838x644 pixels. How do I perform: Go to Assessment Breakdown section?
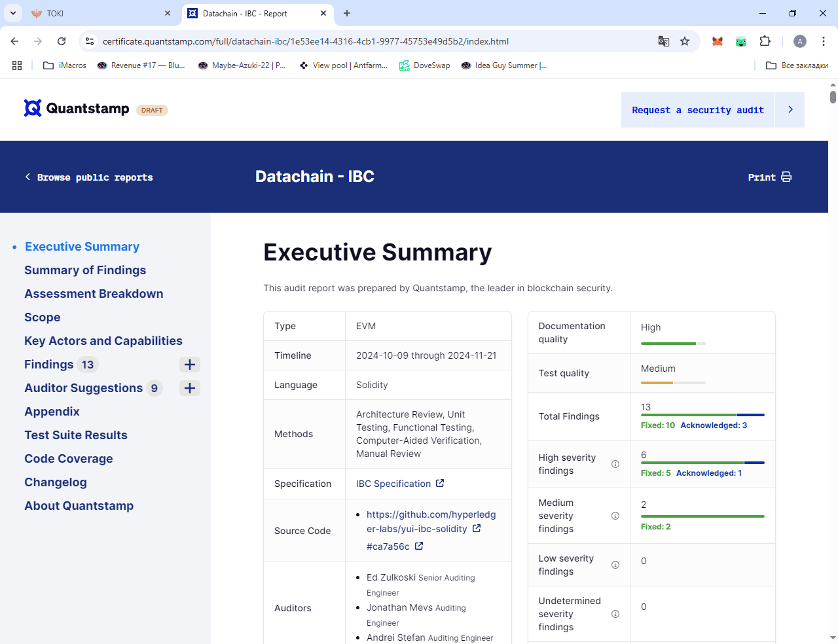coord(94,294)
